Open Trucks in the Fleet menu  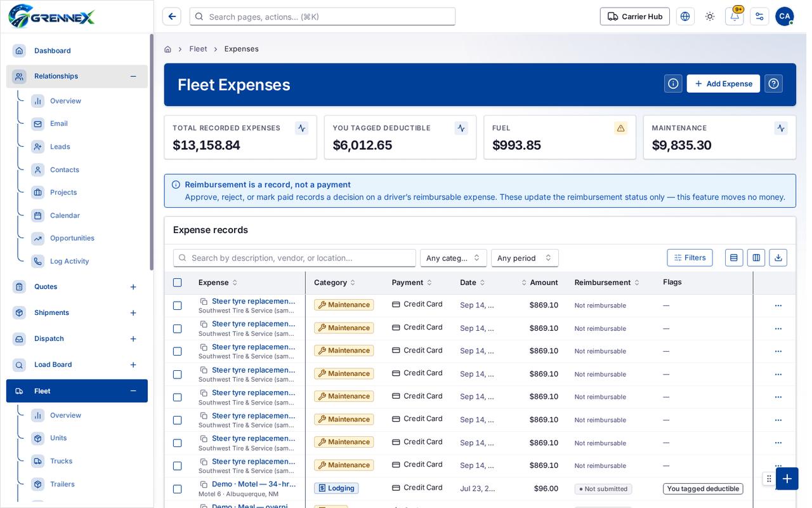pyautogui.click(x=61, y=461)
